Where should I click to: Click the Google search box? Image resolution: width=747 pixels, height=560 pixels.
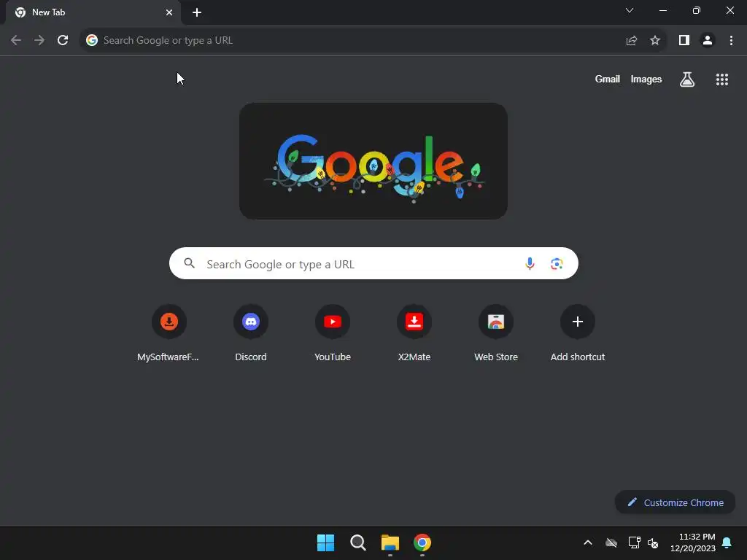(x=373, y=263)
